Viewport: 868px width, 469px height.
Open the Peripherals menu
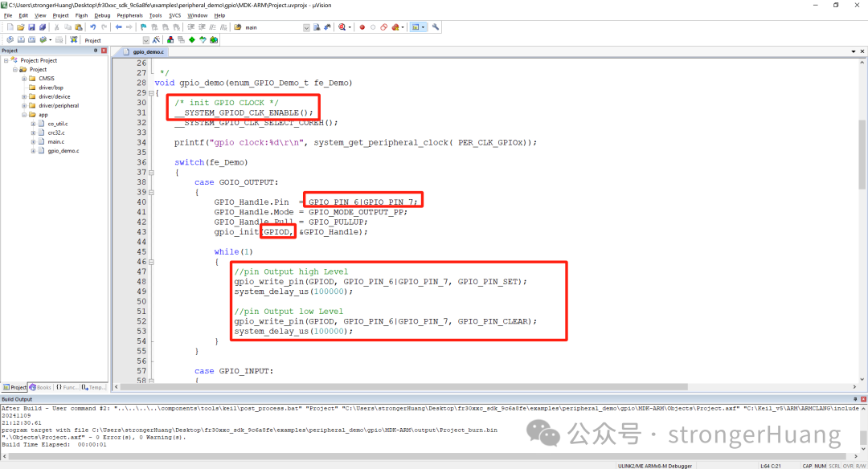tap(129, 15)
